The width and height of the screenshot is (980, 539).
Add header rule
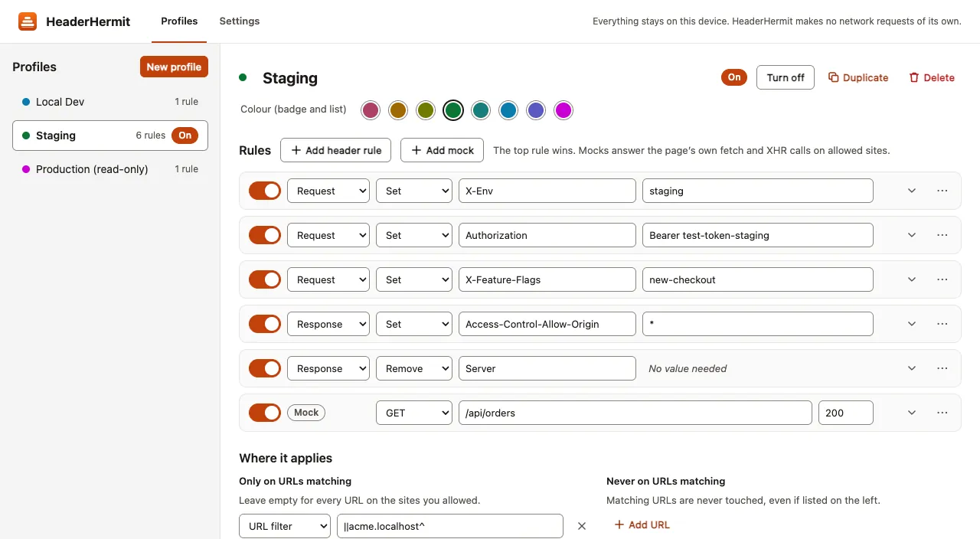(x=336, y=150)
